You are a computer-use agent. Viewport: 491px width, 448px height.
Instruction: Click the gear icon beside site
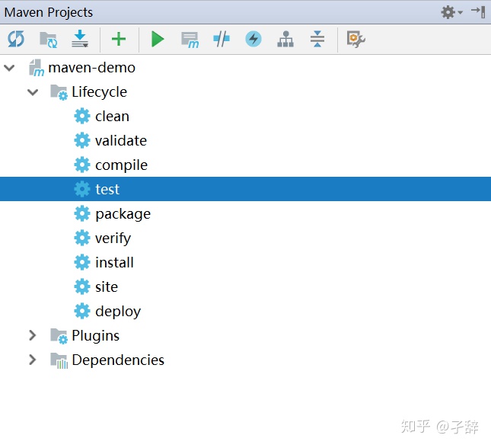point(82,287)
